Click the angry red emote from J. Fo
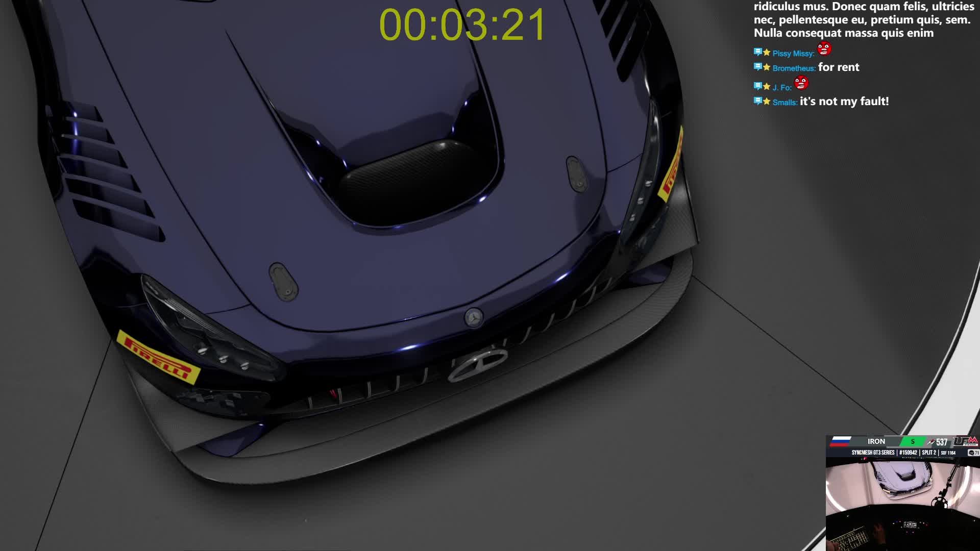Image resolution: width=980 pixels, height=551 pixels. (x=801, y=82)
